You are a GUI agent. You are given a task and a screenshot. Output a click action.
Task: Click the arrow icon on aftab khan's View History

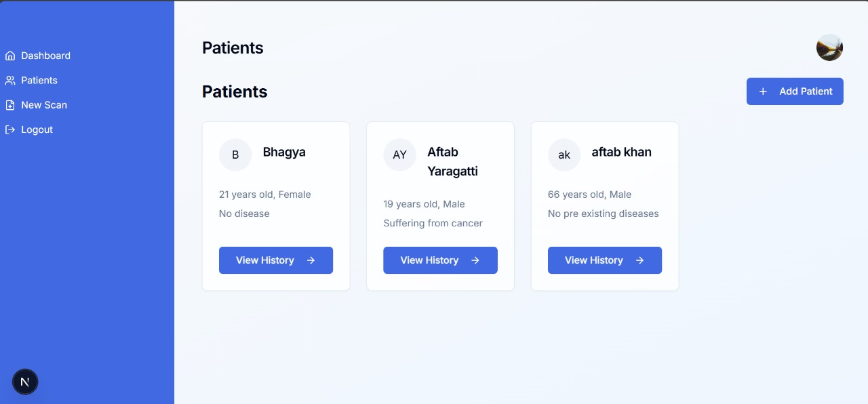tap(639, 260)
